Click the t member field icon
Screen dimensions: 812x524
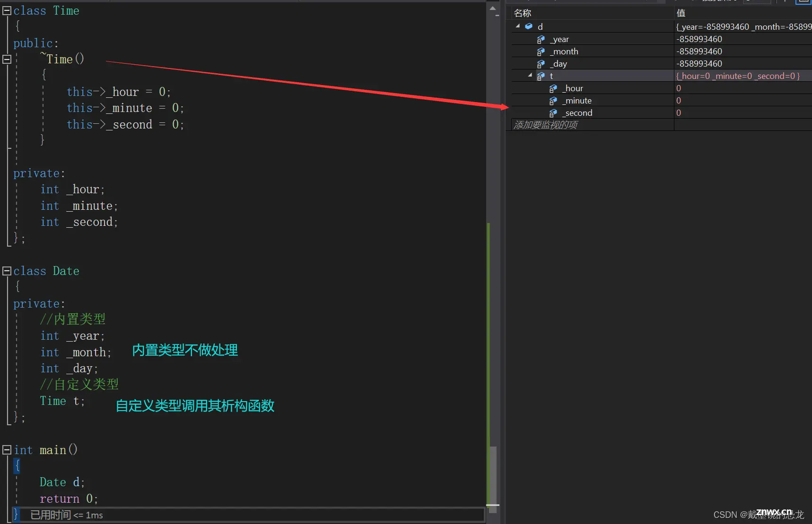541,76
